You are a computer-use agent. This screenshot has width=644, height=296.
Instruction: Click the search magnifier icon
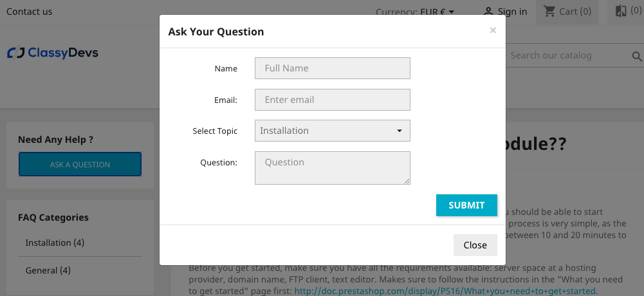click(x=637, y=57)
